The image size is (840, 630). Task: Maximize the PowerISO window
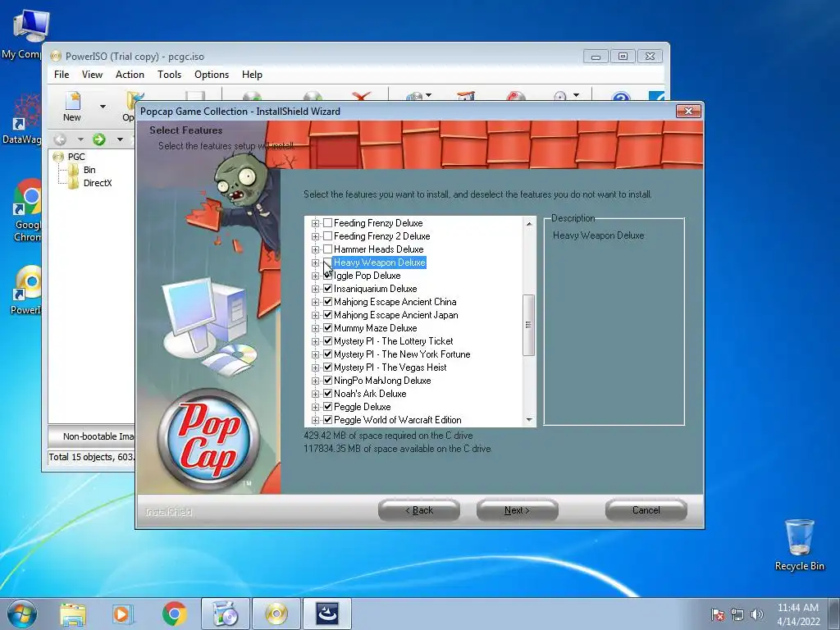[623, 57]
